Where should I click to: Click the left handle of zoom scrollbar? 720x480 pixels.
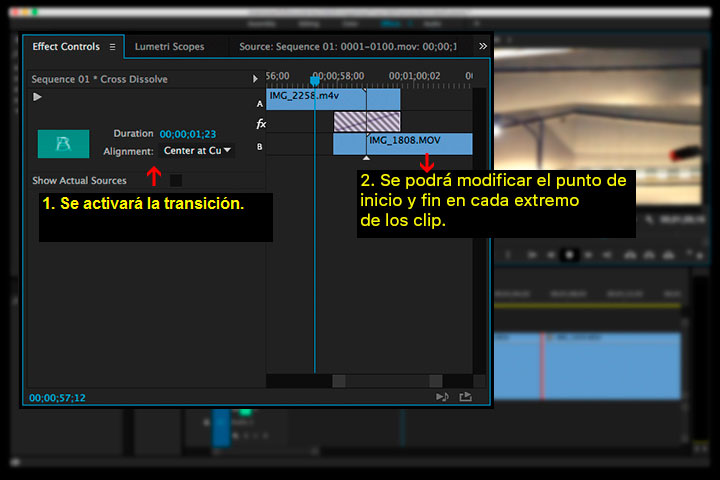click(x=339, y=381)
